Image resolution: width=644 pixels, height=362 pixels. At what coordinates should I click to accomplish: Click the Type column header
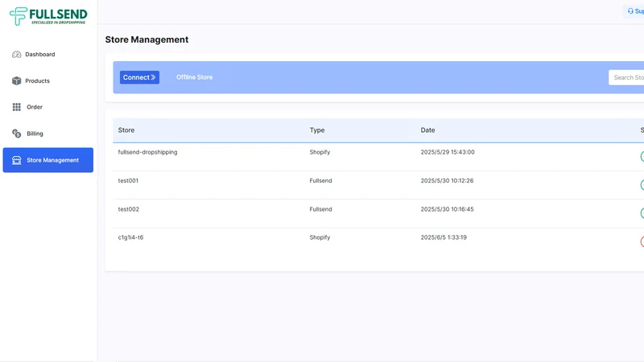[x=317, y=130]
